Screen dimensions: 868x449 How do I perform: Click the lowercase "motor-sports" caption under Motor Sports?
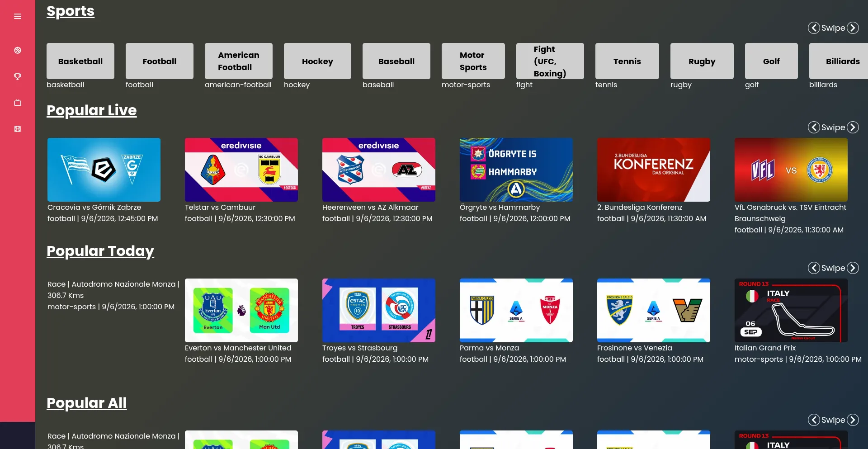click(x=466, y=85)
